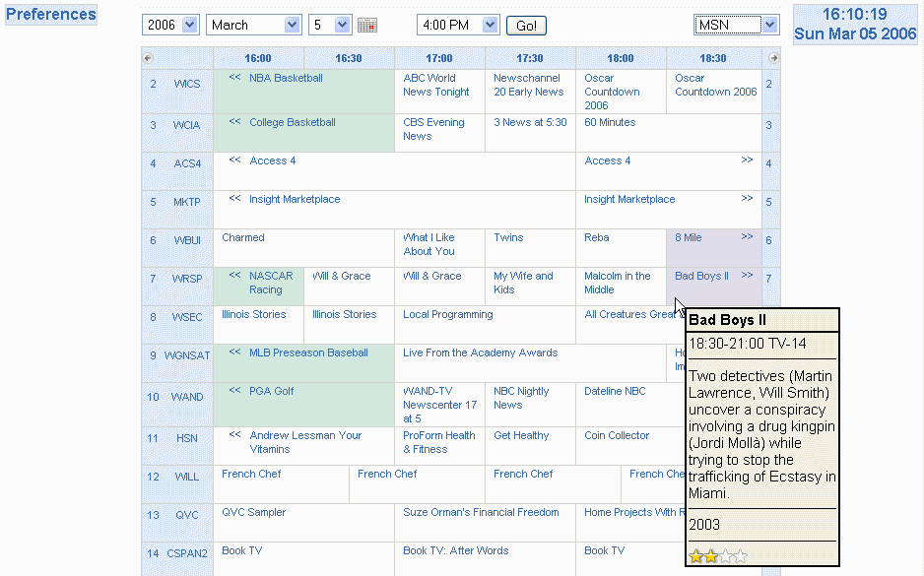Viewport: 924px width, 576px height.
Task: Open Suze Orman's Financial Freedom listing
Action: pyautogui.click(x=481, y=512)
